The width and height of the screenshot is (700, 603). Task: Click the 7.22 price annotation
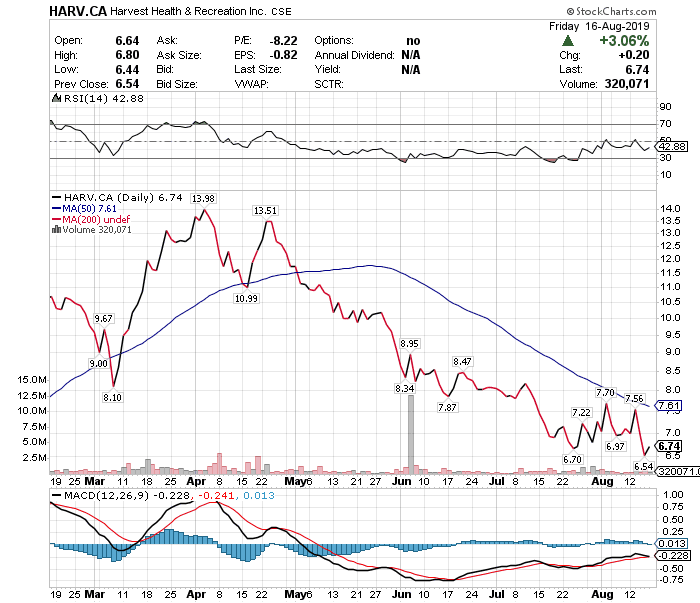pos(581,413)
